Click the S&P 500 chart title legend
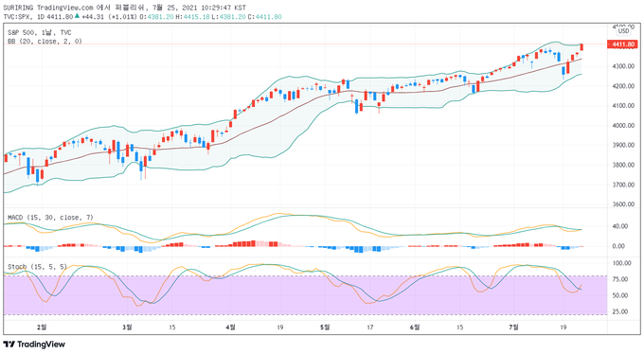 pos(39,32)
